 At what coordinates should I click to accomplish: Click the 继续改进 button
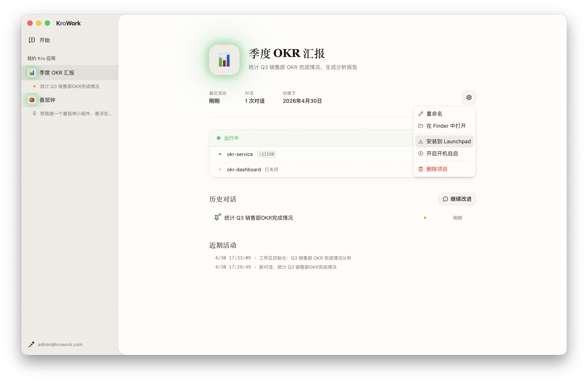click(457, 199)
